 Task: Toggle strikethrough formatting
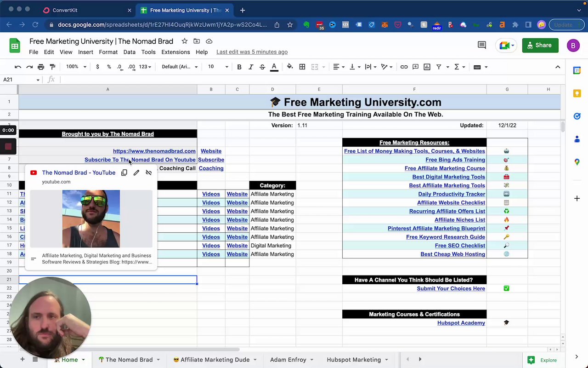coord(262,67)
